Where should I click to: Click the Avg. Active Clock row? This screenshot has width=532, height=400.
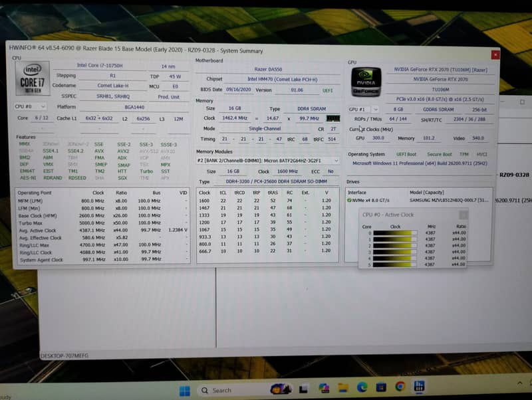click(102, 230)
